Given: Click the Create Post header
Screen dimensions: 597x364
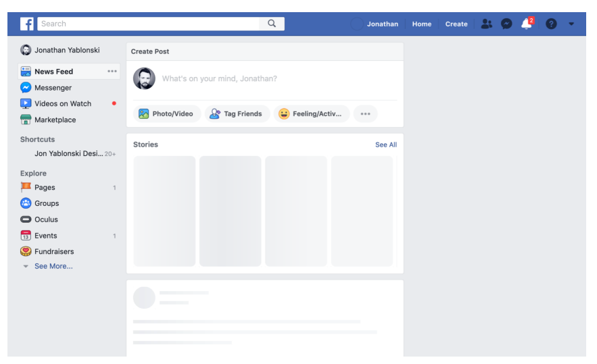Looking at the screenshot, I should 150,51.
